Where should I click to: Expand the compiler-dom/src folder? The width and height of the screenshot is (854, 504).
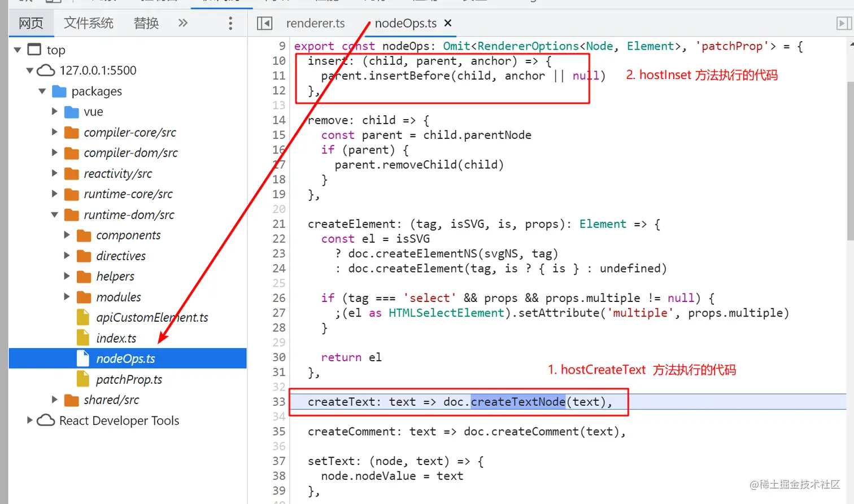coord(55,152)
